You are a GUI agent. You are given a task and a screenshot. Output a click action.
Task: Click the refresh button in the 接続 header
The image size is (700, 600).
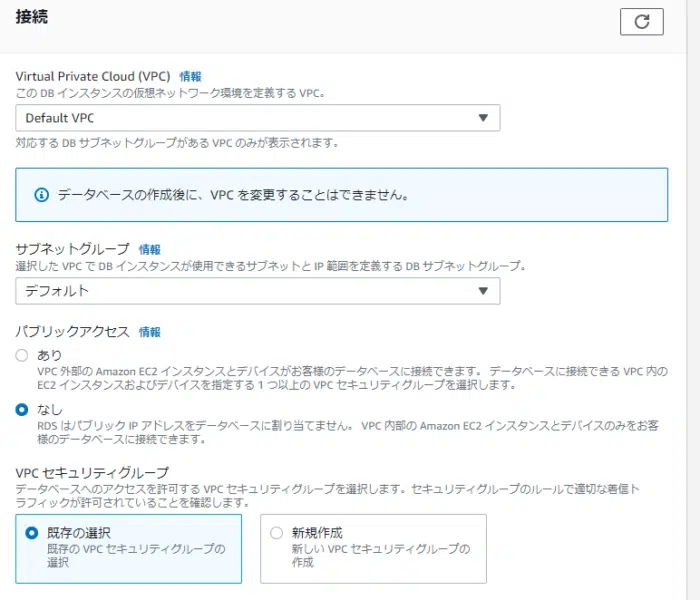641,21
